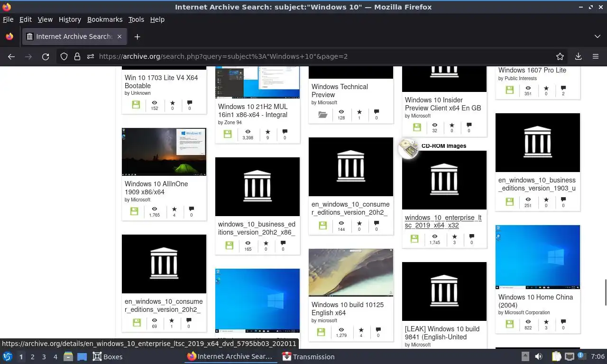Image resolution: width=607 pixels, height=364 pixels.
Task: Open windows_10_enterprise_ltsc_2019_x64_x32 title link
Action: (x=443, y=221)
